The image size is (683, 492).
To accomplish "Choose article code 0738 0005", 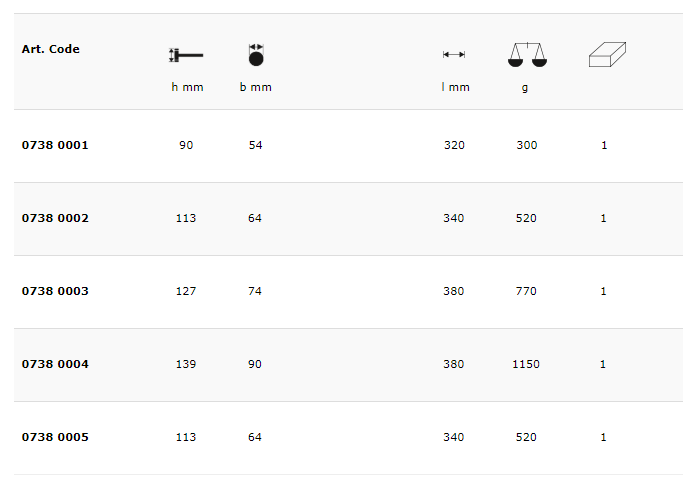I will click(x=55, y=437).
